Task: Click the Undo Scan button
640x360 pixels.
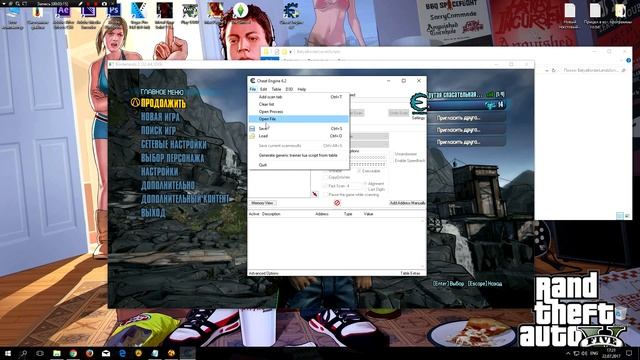Action: click(x=398, y=113)
